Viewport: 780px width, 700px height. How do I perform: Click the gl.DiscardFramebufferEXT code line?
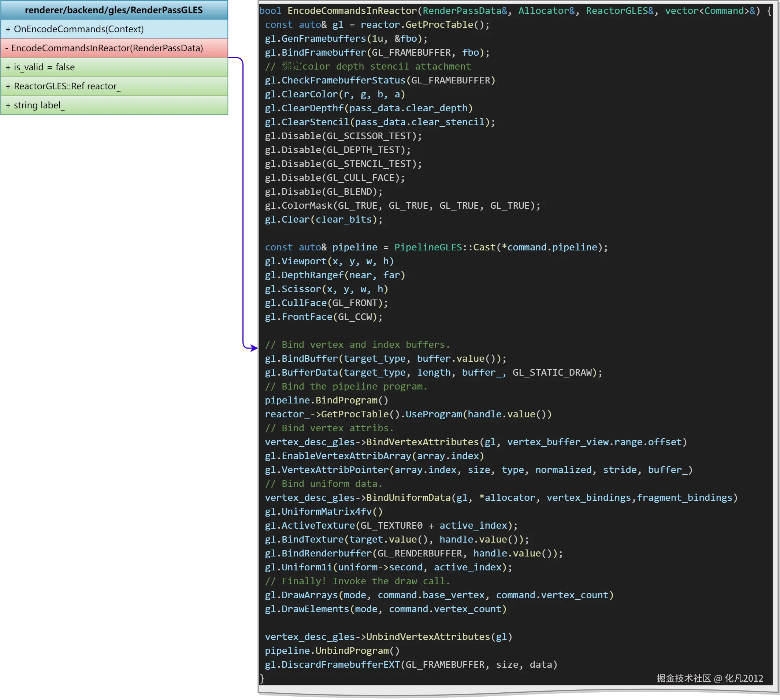(x=411, y=664)
